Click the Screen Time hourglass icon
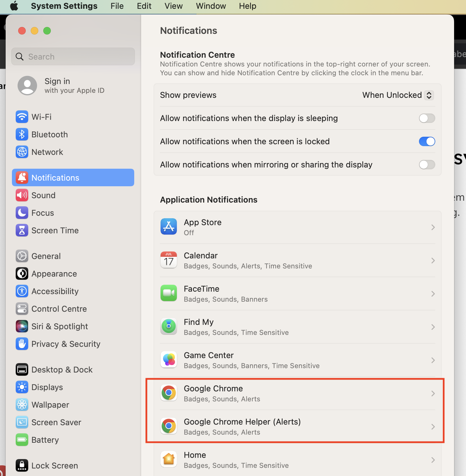The height and width of the screenshot is (476, 466). pos(22,230)
